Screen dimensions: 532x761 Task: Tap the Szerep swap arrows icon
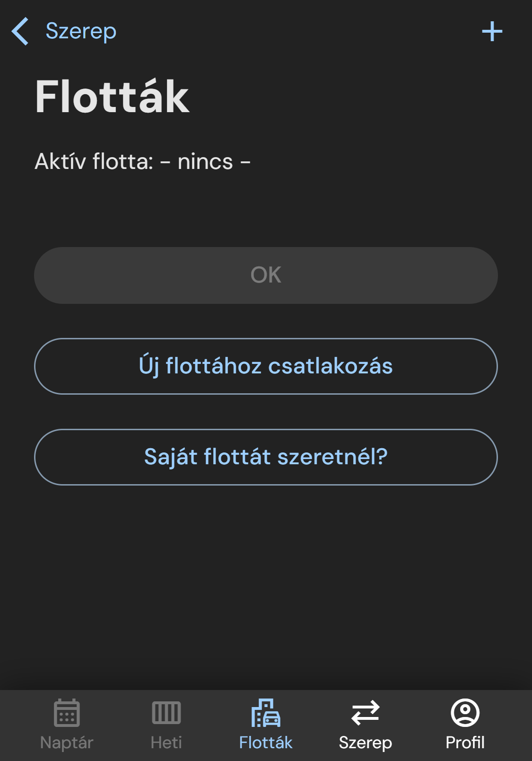[x=366, y=712]
